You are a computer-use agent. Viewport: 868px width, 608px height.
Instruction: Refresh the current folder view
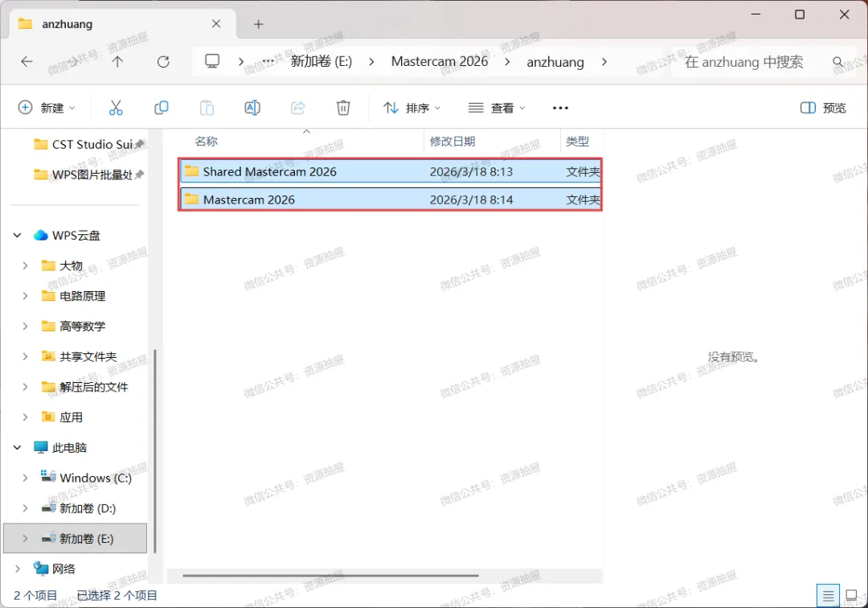point(163,61)
